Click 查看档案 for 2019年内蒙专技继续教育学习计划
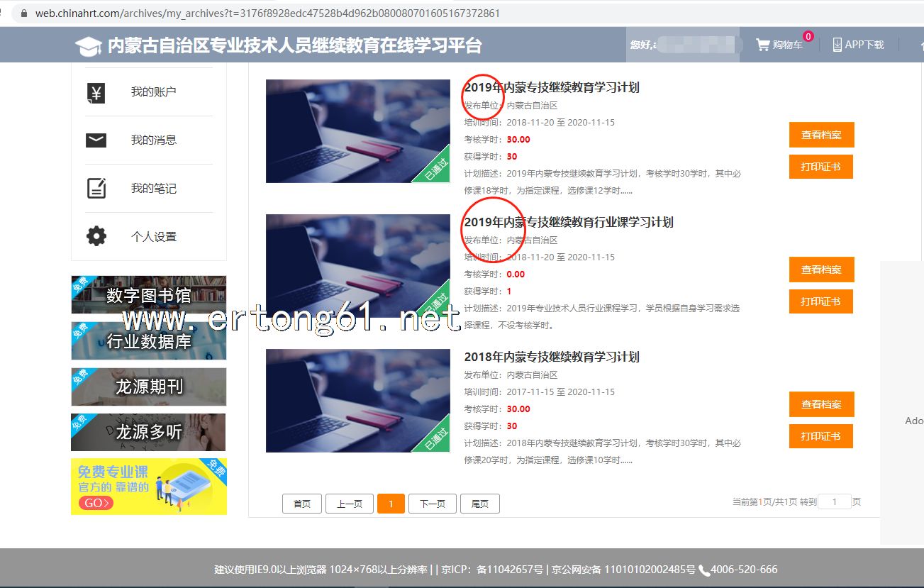This screenshot has height=588, width=924. 821,135
